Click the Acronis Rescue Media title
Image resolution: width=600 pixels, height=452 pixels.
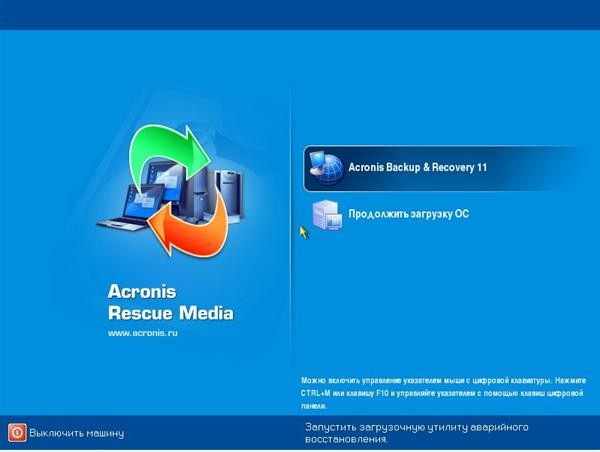(x=171, y=302)
